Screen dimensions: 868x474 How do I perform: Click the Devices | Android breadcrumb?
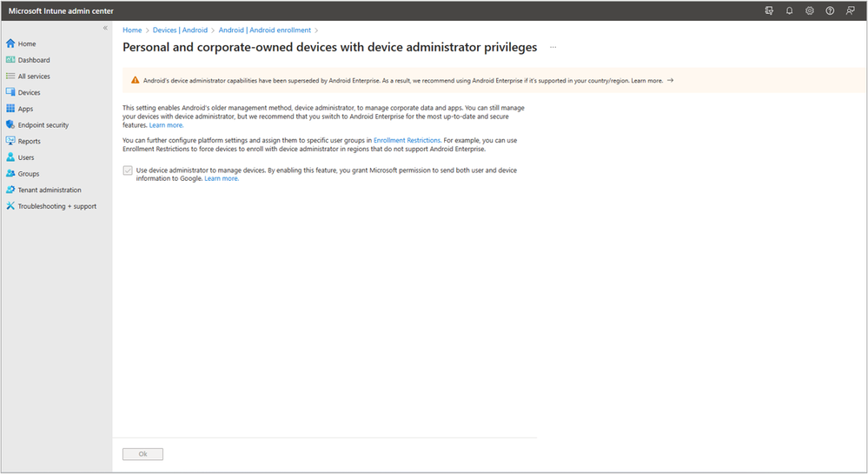coord(180,30)
